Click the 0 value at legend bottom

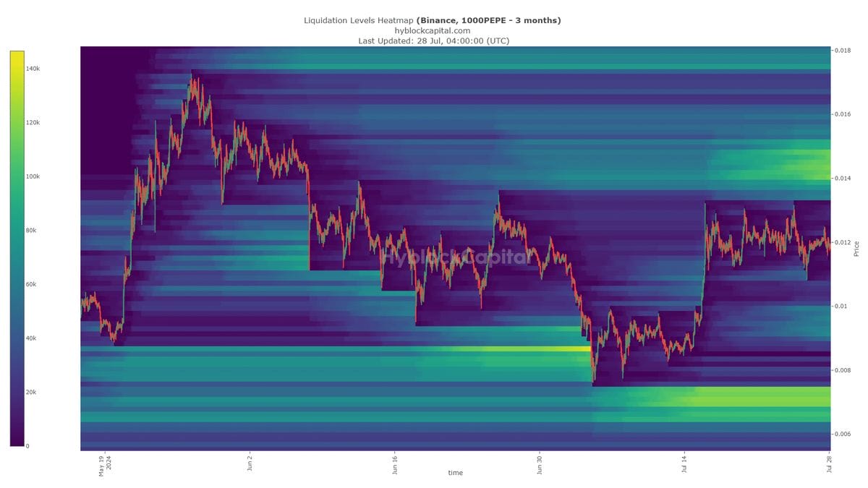click(x=29, y=445)
